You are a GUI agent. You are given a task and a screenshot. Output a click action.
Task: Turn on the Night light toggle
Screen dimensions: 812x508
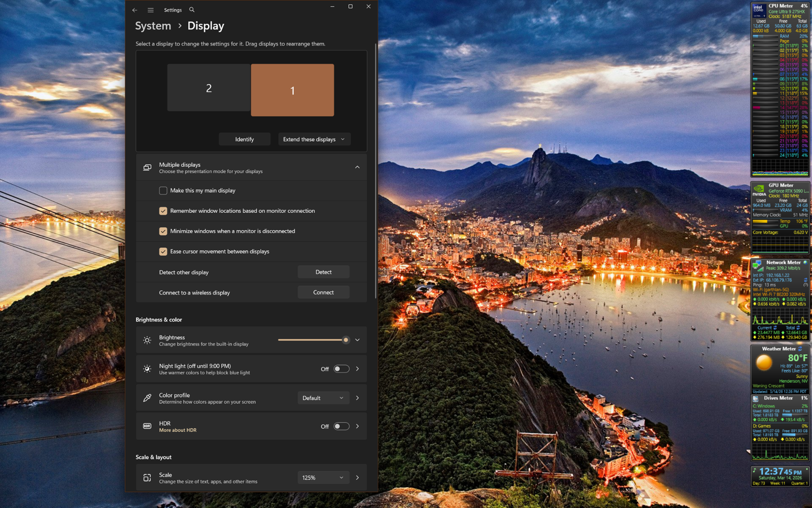point(341,369)
